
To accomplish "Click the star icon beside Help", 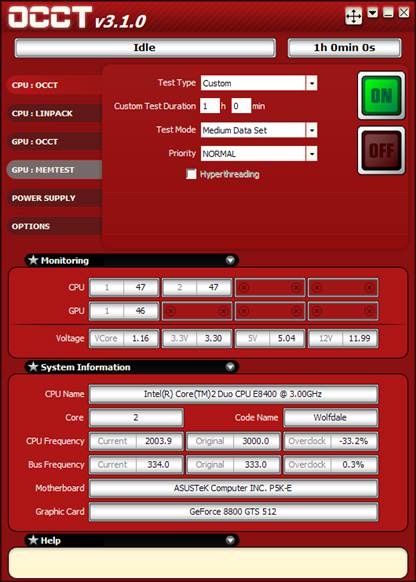I will click(x=33, y=540).
